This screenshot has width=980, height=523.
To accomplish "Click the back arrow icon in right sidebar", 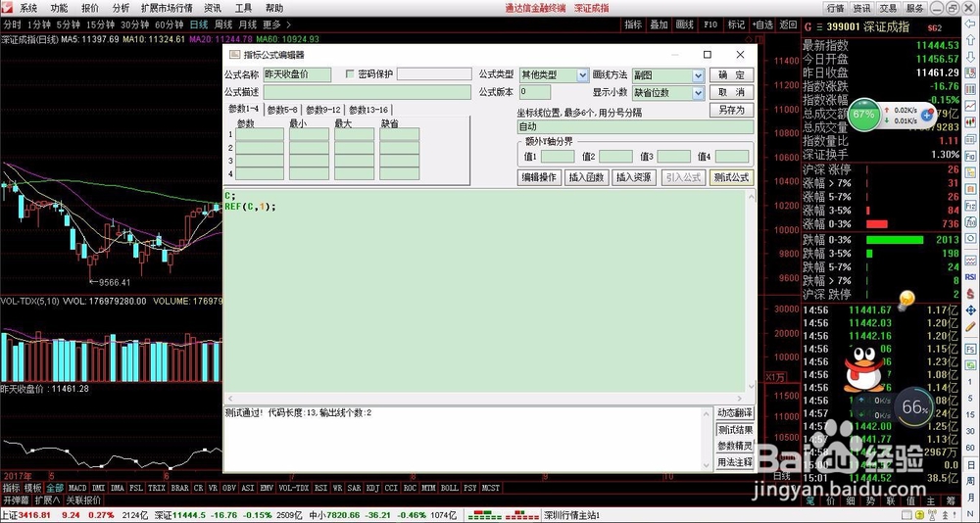I will pyautogui.click(x=970, y=24).
